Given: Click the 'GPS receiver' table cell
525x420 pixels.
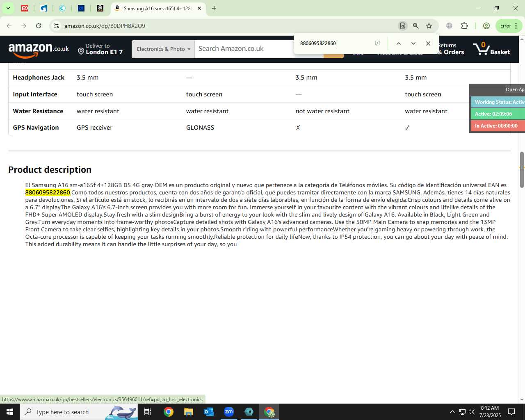Looking at the screenshot, I should [x=94, y=128].
